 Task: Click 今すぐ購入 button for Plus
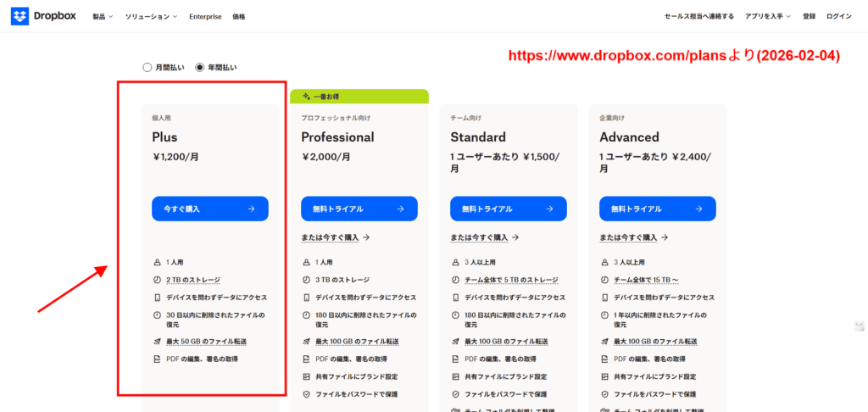point(210,209)
